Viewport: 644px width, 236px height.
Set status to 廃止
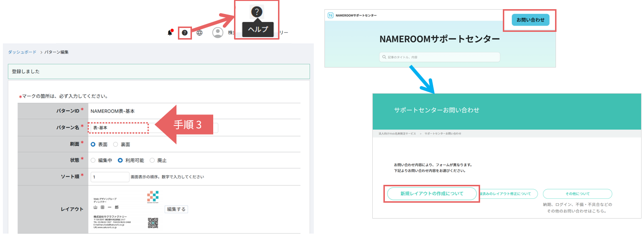coord(153,160)
